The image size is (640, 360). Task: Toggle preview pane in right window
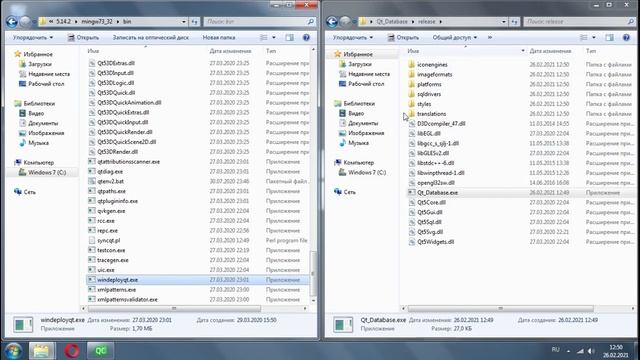tap(609, 38)
